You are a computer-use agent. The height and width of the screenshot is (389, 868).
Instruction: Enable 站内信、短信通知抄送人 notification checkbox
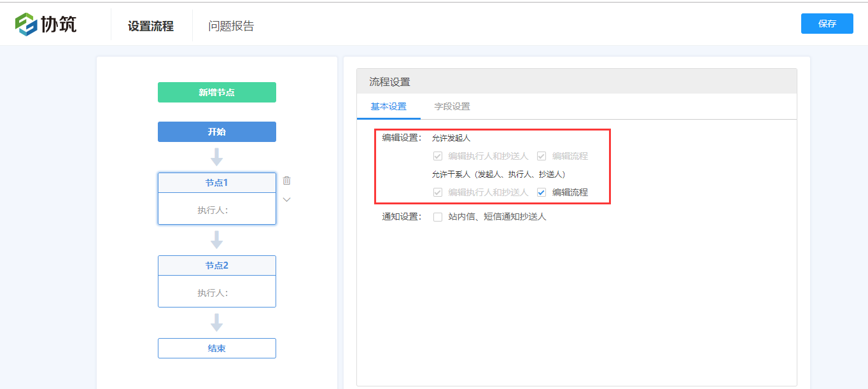coord(437,216)
